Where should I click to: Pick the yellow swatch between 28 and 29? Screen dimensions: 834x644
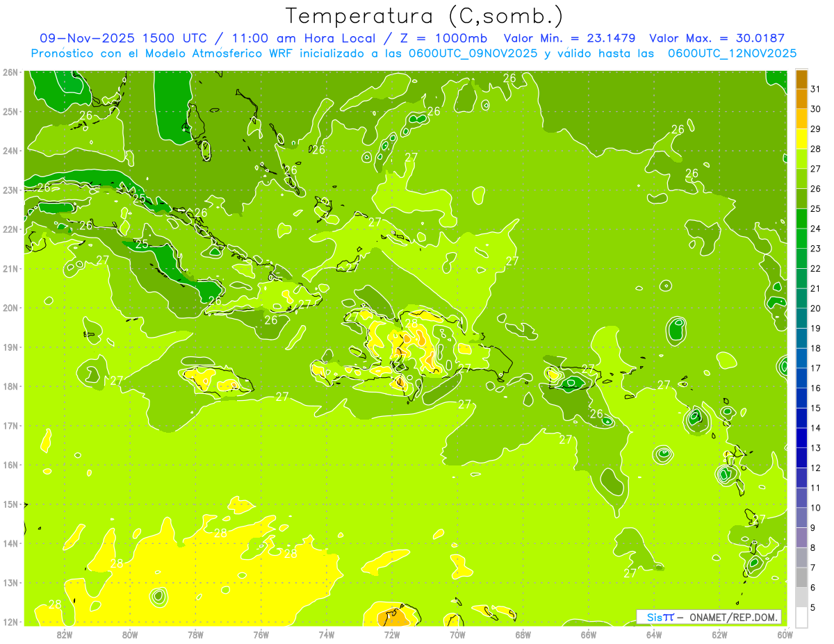tap(801, 139)
